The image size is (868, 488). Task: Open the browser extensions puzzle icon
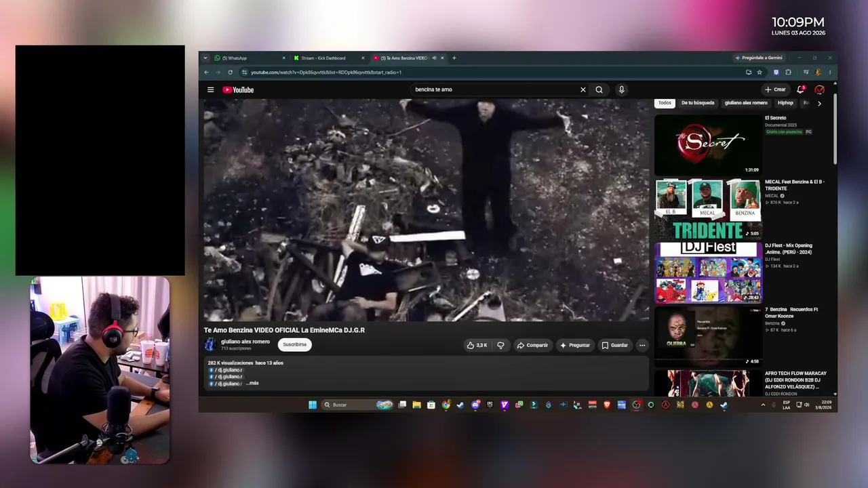point(788,73)
